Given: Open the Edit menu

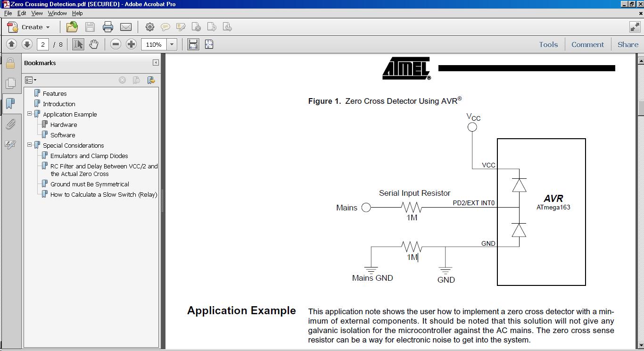Looking at the screenshot, I should tap(22, 13).
